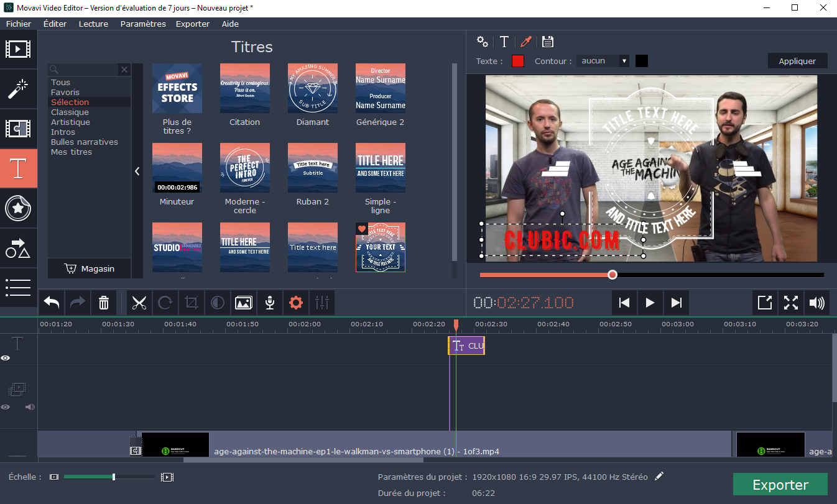This screenshot has height=504, width=837.
Task: Select the Diamant title thumbnail
Action: click(x=313, y=88)
